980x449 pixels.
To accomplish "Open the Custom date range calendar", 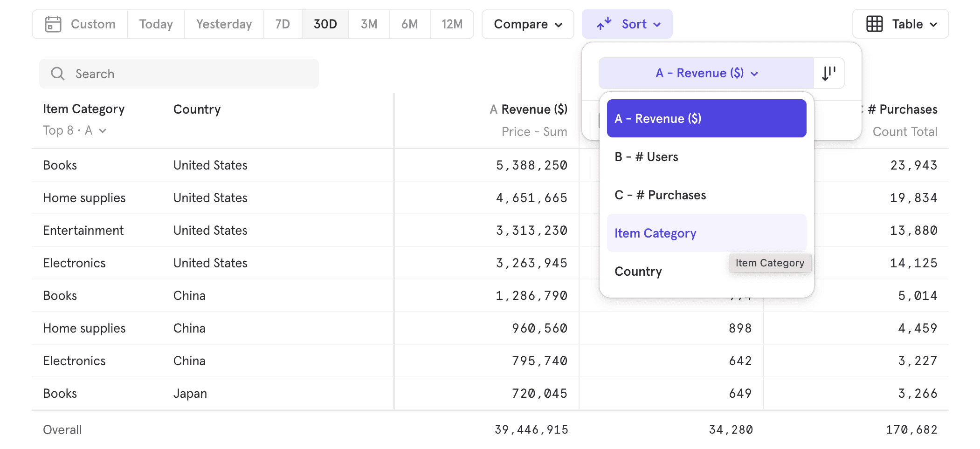I will (53, 24).
